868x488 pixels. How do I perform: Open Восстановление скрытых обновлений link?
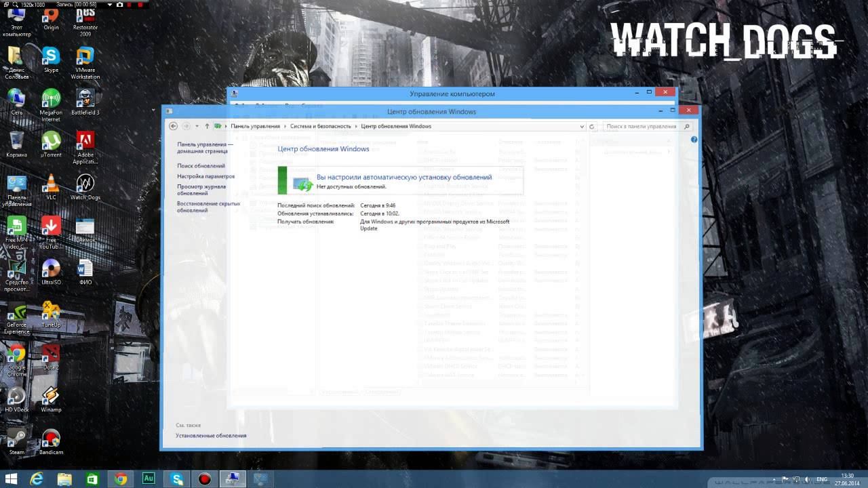(x=209, y=207)
